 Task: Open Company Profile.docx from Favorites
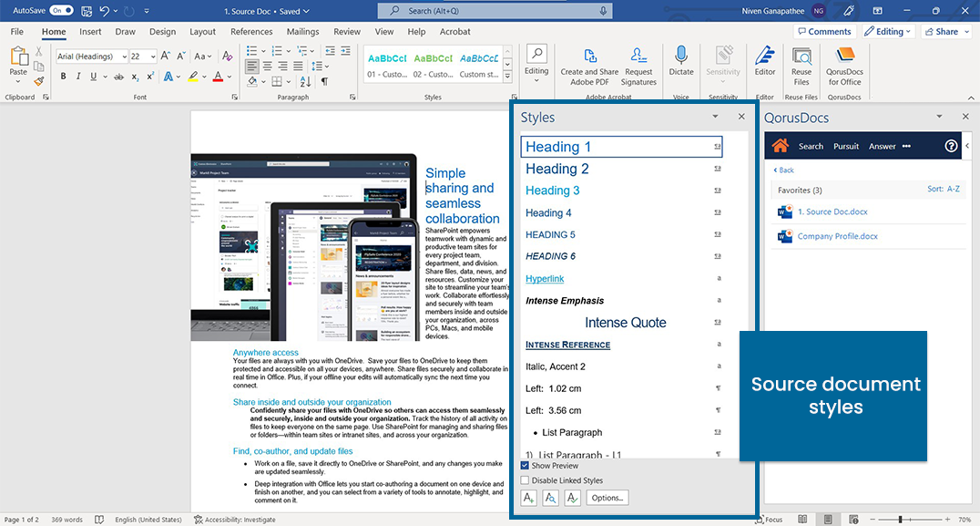point(836,236)
